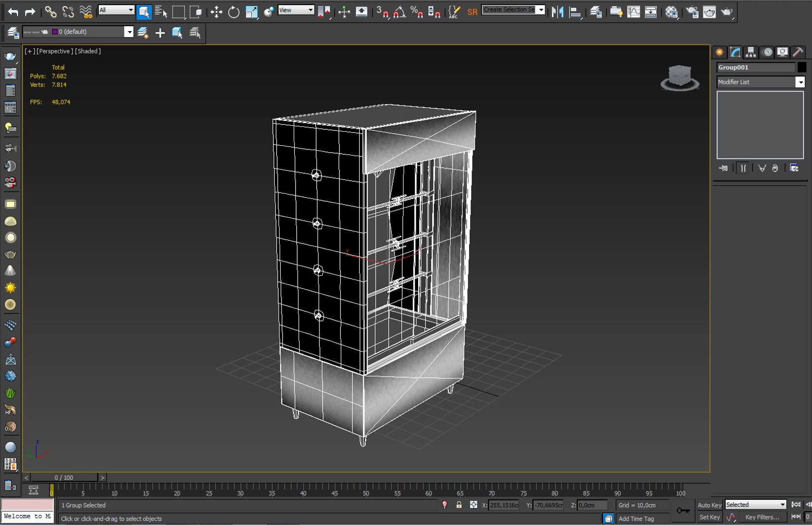The width and height of the screenshot is (812, 525).
Task: Click the Align tool icon
Action: coord(575,12)
